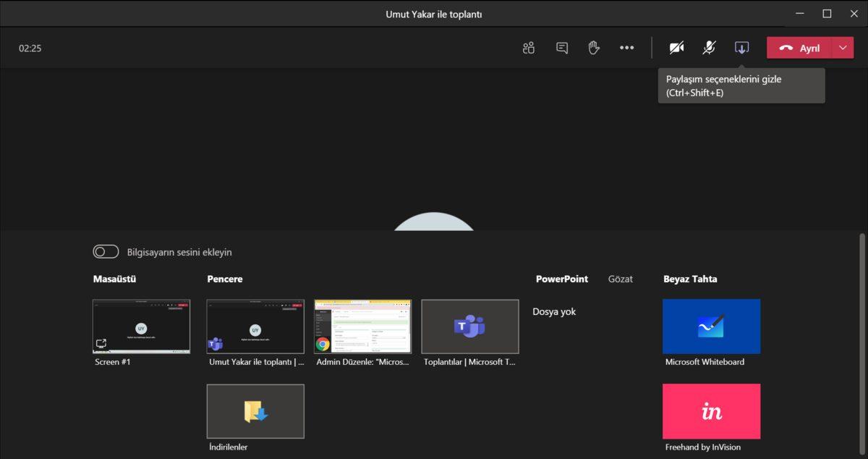Open Microsoft Whiteboard for sharing
The image size is (868, 459).
coord(711,325)
